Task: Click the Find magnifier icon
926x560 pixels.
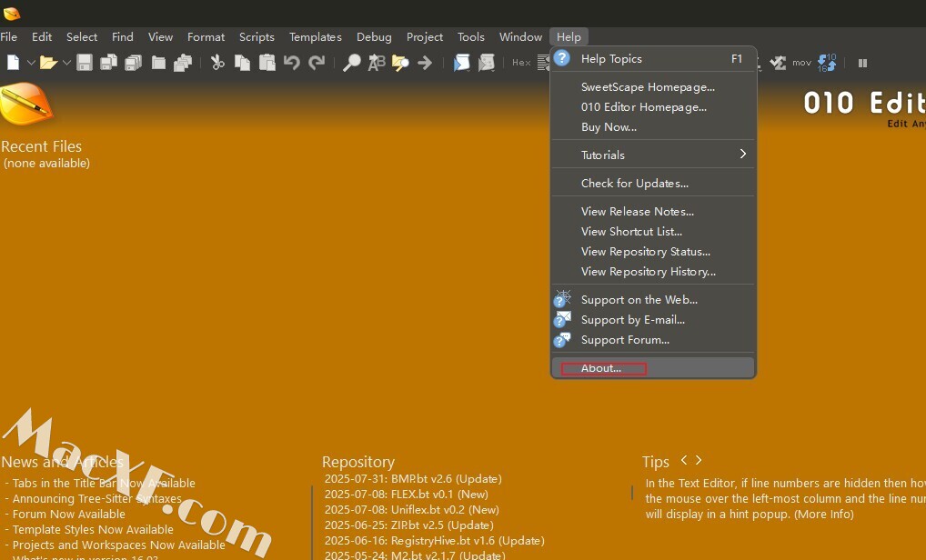Action: 351,63
